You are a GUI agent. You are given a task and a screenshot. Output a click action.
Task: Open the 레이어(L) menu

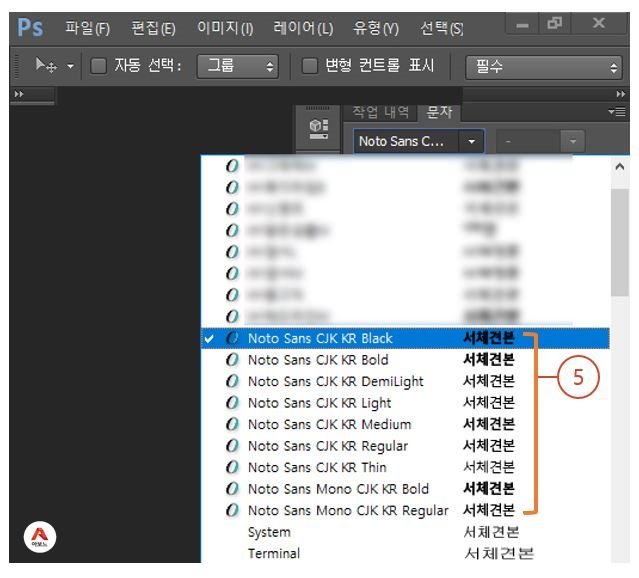click(303, 28)
